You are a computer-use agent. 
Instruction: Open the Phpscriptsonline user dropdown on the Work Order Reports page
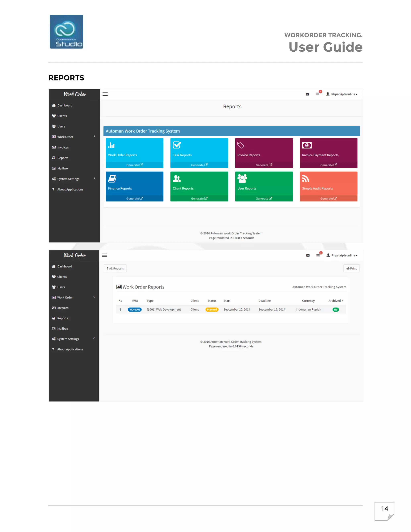click(342, 255)
